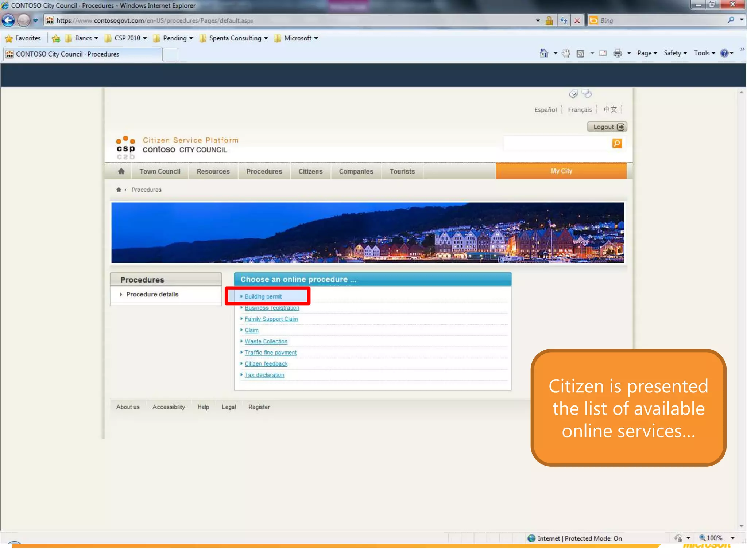Open the Traffic fine payment link
This screenshot has width=747, height=560.
[270, 353]
